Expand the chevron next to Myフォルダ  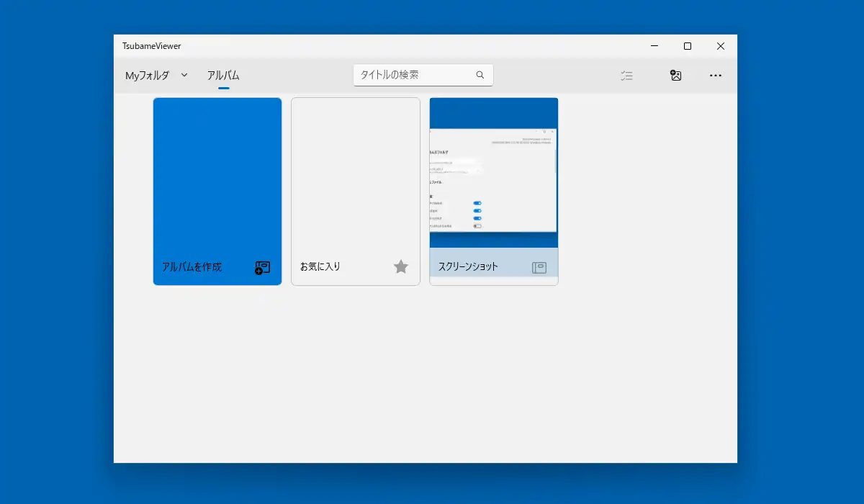[x=184, y=75]
